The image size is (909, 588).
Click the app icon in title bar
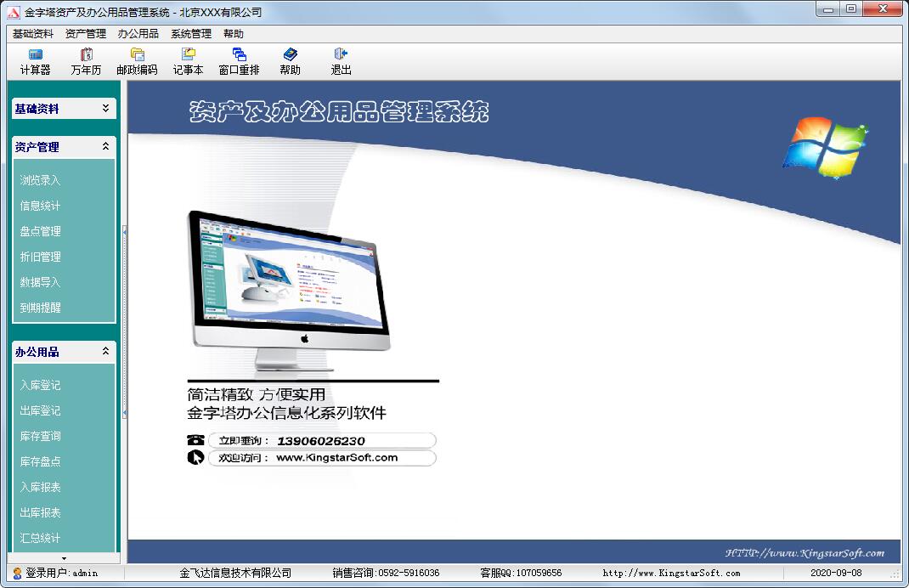coord(14,12)
